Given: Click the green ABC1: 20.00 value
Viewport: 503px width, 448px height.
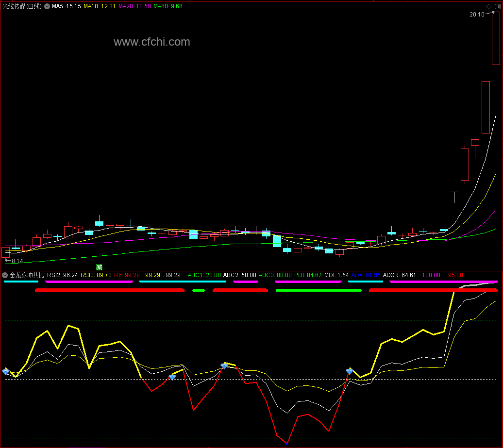Looking at the screenshot, I should 204,275.
